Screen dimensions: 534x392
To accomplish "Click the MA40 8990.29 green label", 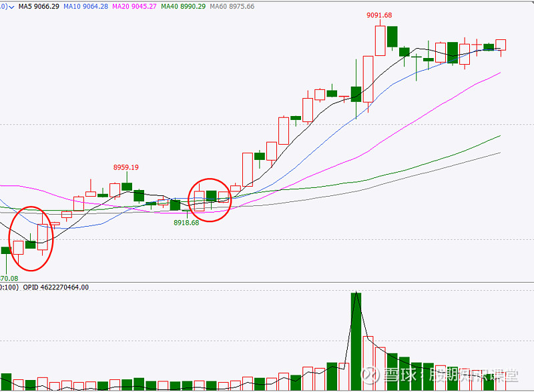I will (184, 6).
